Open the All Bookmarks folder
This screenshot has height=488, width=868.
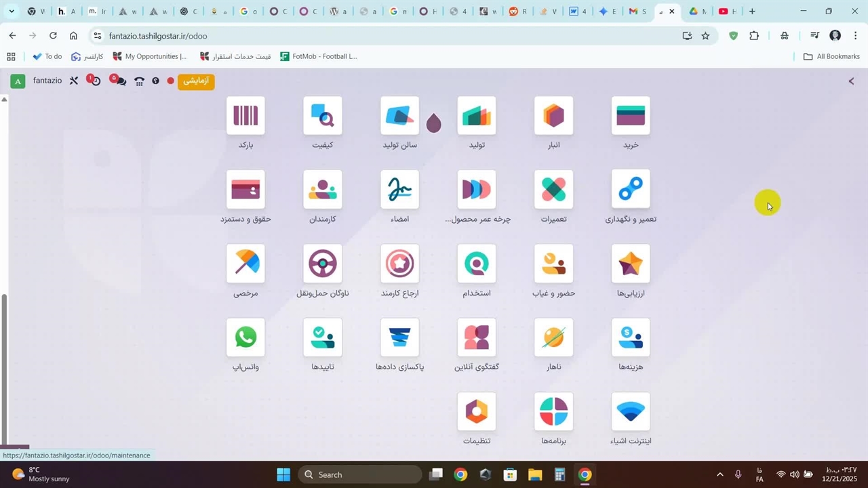pos(831,56)
